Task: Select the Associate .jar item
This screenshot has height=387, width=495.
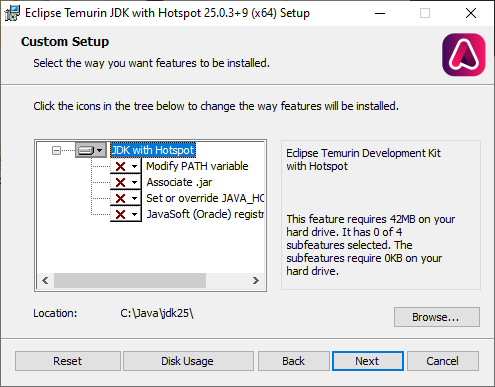Action: (x=179, y=182)
